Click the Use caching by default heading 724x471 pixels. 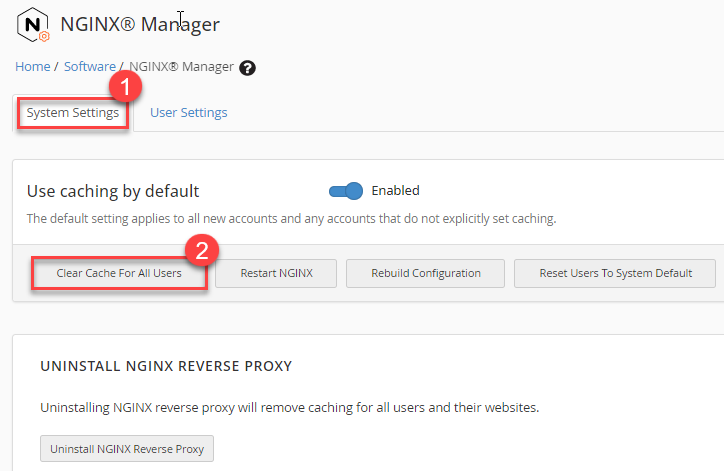[113, 191]
